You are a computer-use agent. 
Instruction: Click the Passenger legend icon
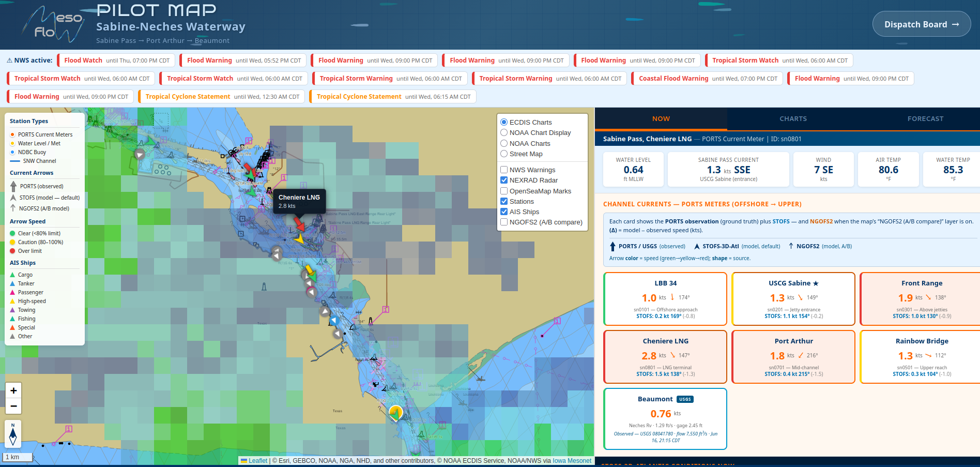[12, 292]
